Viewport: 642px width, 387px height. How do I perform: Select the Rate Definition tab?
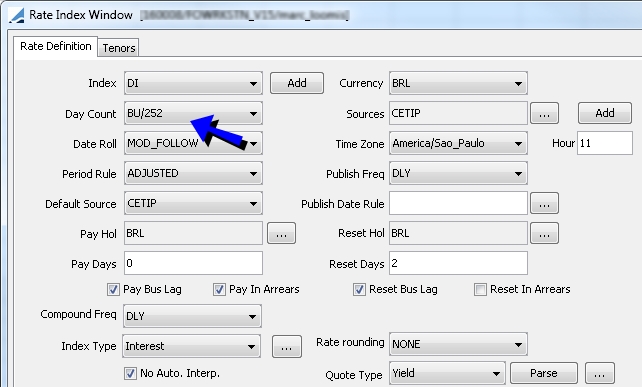click(x=56, y=46)
